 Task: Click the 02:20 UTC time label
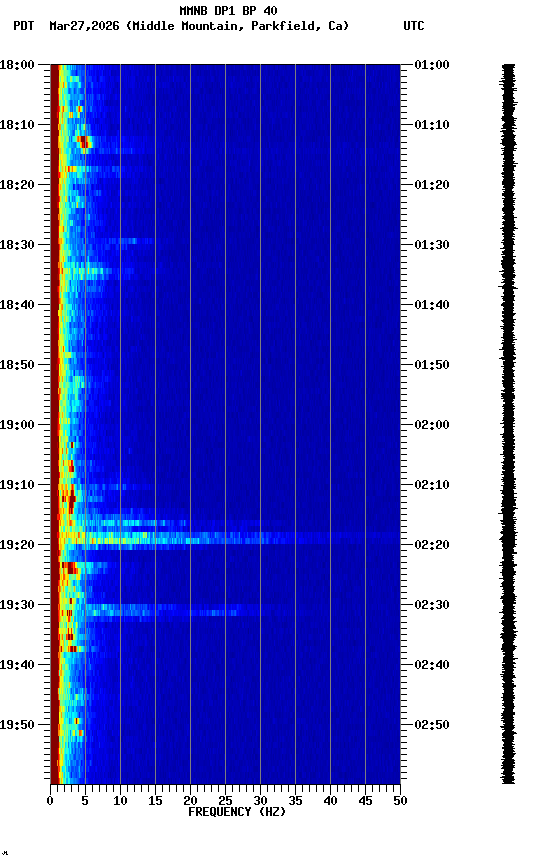click(x=432, y=545)
